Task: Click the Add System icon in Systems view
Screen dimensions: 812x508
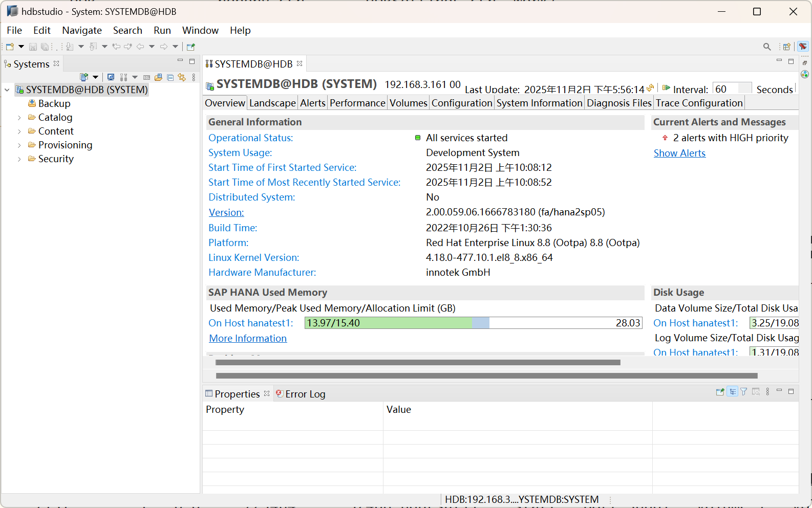Action: point(84,77)
